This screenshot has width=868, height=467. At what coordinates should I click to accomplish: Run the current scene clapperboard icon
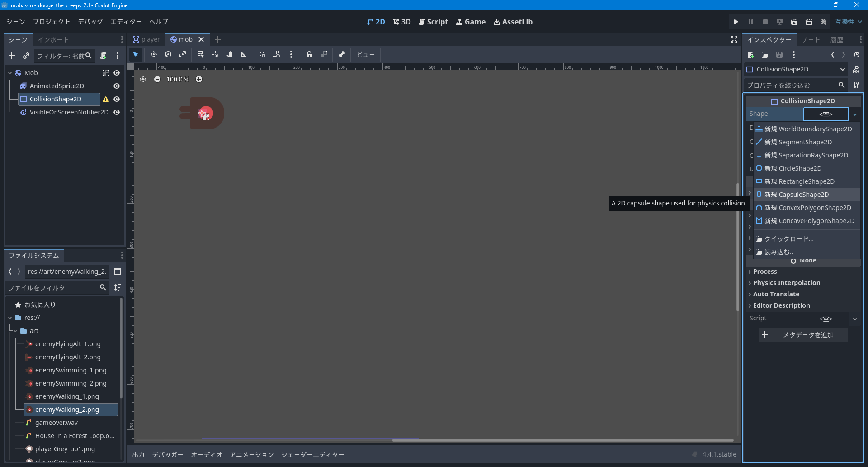click(794, 22)
